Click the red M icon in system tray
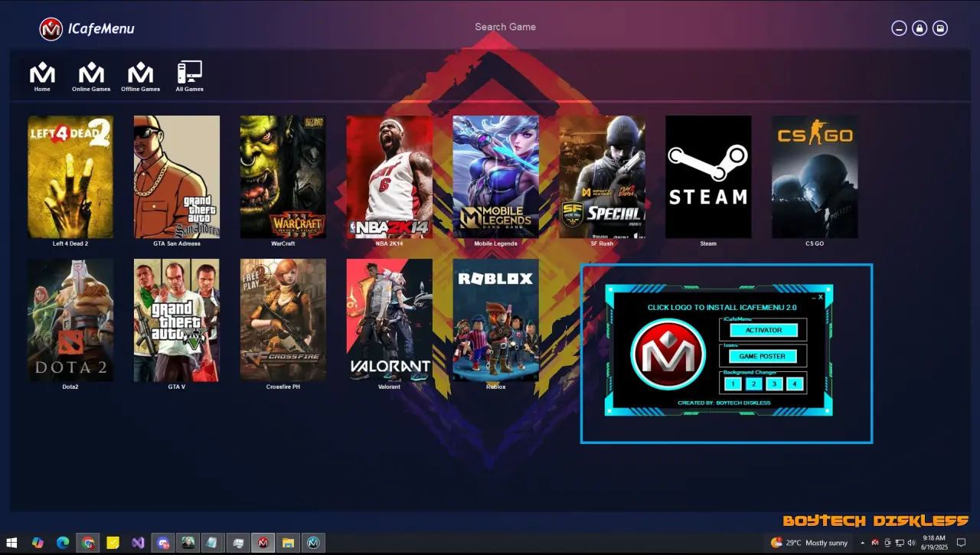The height and width of the screenshot is (555, 980). [875, 543]
